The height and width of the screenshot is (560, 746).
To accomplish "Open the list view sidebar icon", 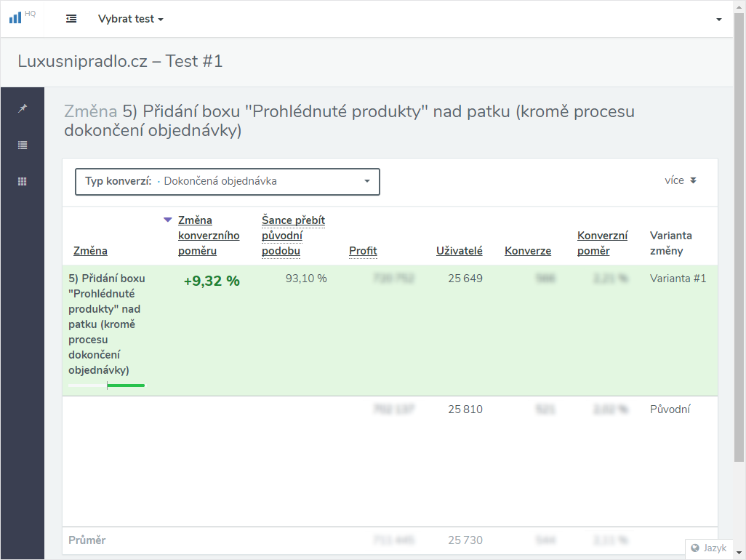I will pyautogui.click(x=23, y=145).
